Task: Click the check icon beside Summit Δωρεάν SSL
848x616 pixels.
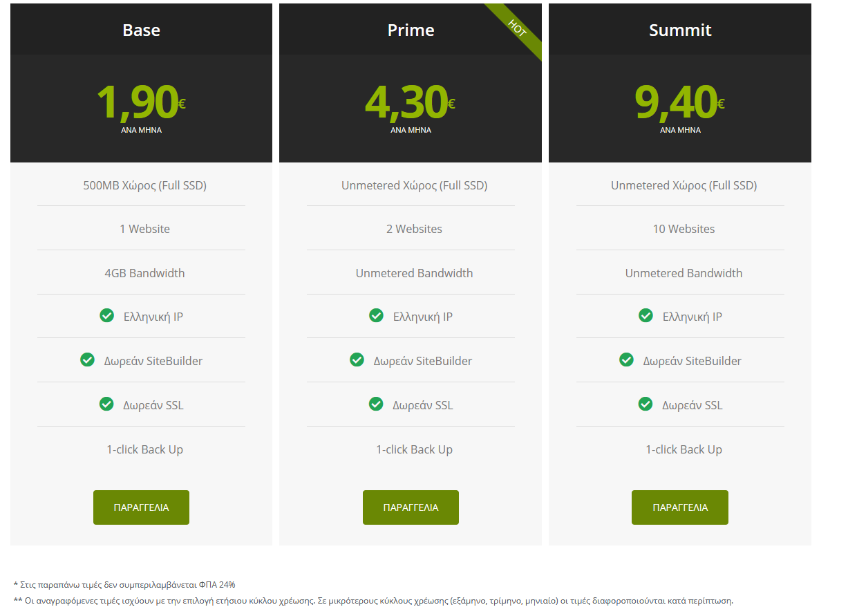Action: 646,404
